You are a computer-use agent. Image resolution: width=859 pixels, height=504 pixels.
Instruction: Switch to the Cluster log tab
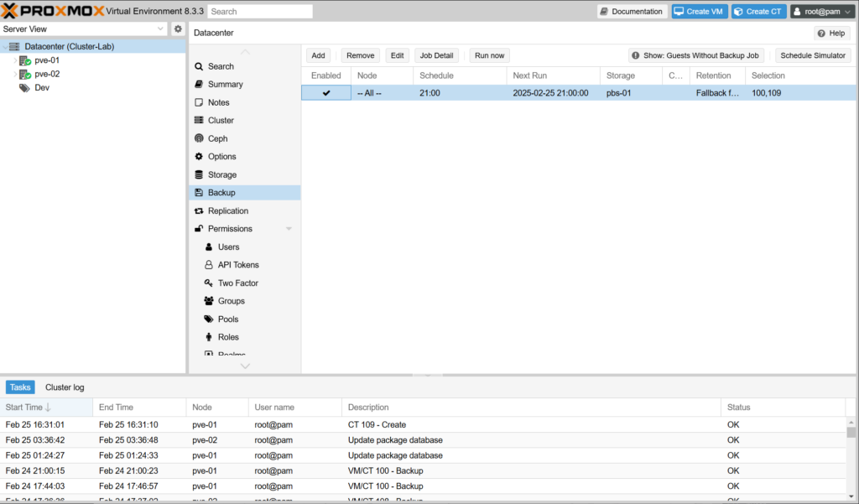click(x=65, y=387)
